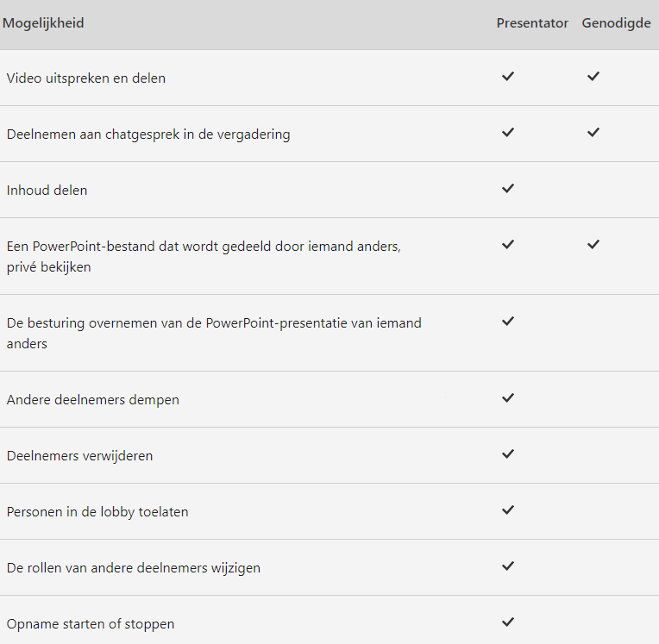This screenshot has width=659, height=644.
Task: Click the 'Andere deelnemers dempen' text
Action: pyautogui.click(x=93, y=399)
